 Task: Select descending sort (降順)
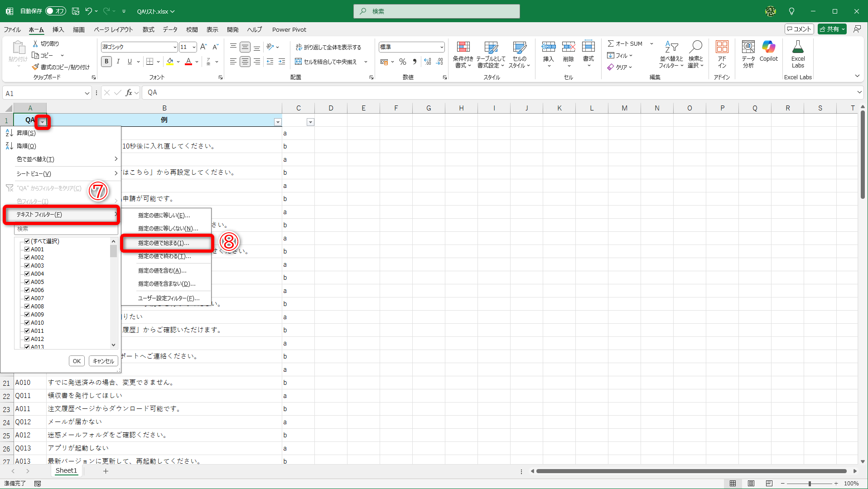click(x=61, y=146)
